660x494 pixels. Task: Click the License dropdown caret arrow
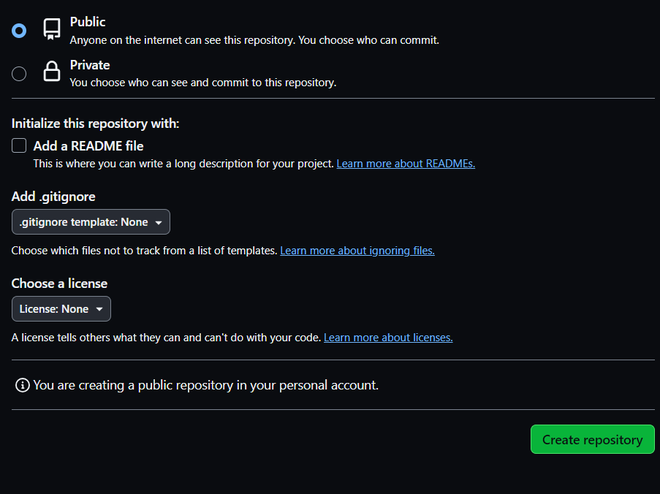point(100,310)
